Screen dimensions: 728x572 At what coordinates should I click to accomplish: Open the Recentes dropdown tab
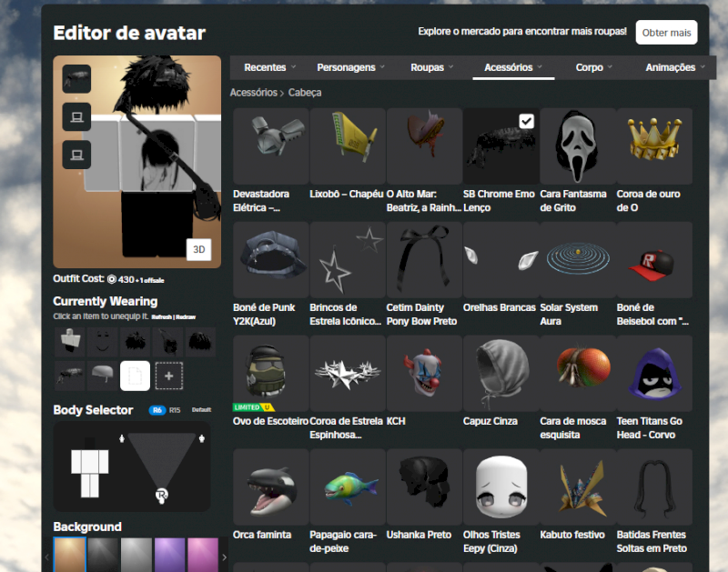269,67
